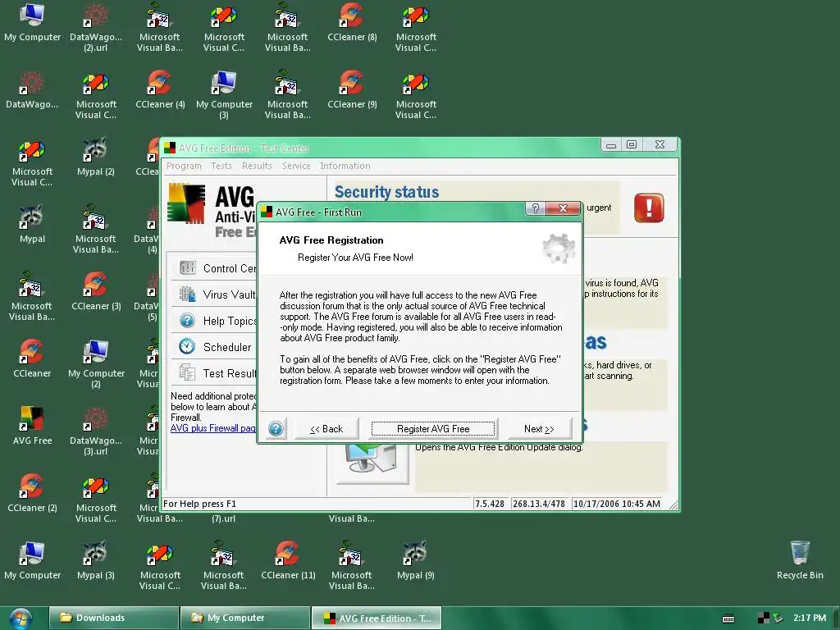Click the Security status heading

click(386, 192)
